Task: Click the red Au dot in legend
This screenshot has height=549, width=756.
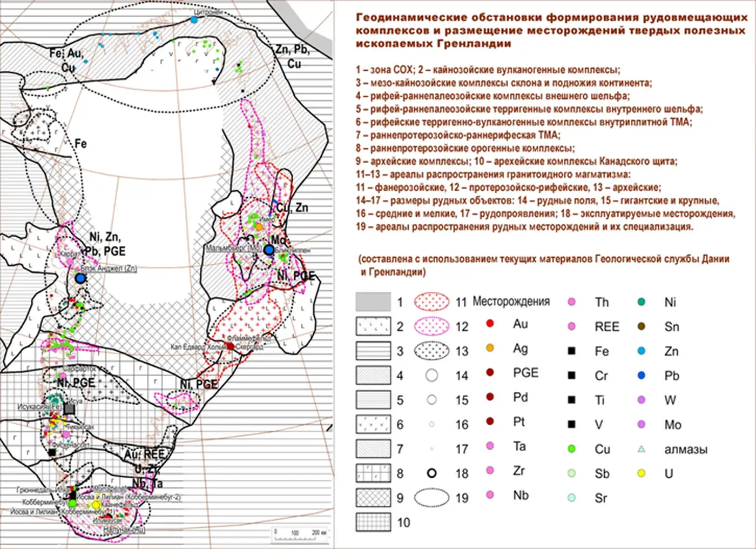Action: point(490,324)
